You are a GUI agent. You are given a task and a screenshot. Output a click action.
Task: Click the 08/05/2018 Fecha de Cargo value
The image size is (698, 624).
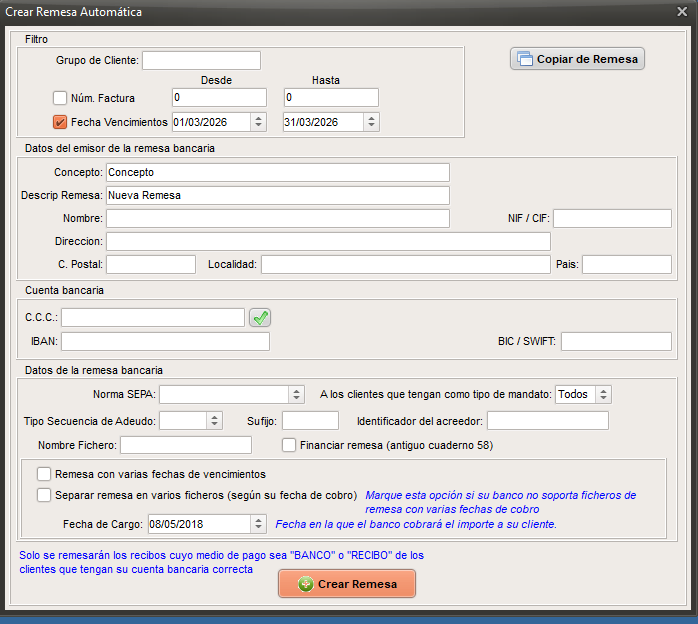[199, 524]
